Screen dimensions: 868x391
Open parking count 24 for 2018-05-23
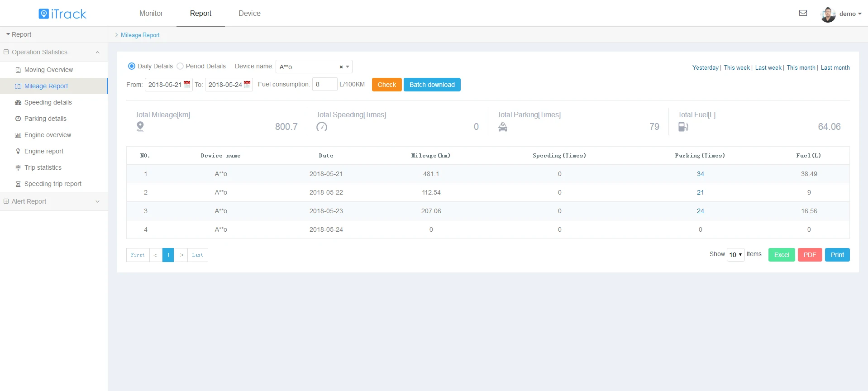[x=700, y=211]
